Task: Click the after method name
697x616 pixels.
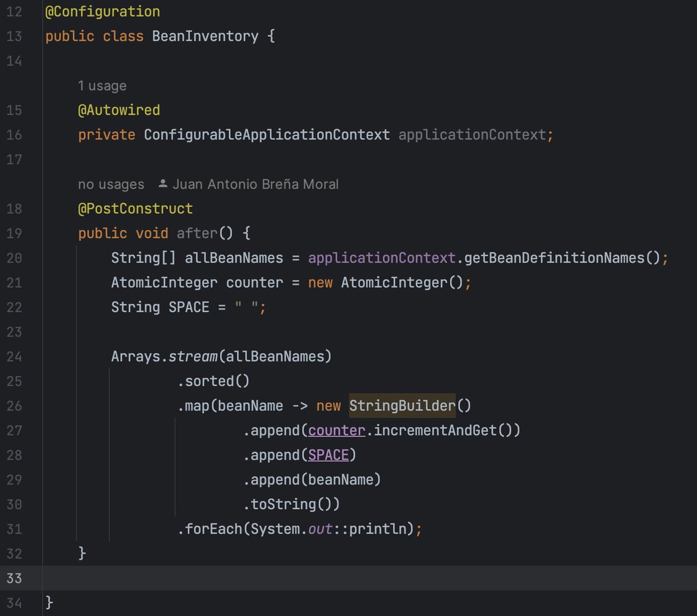Action: coord(196,234)
